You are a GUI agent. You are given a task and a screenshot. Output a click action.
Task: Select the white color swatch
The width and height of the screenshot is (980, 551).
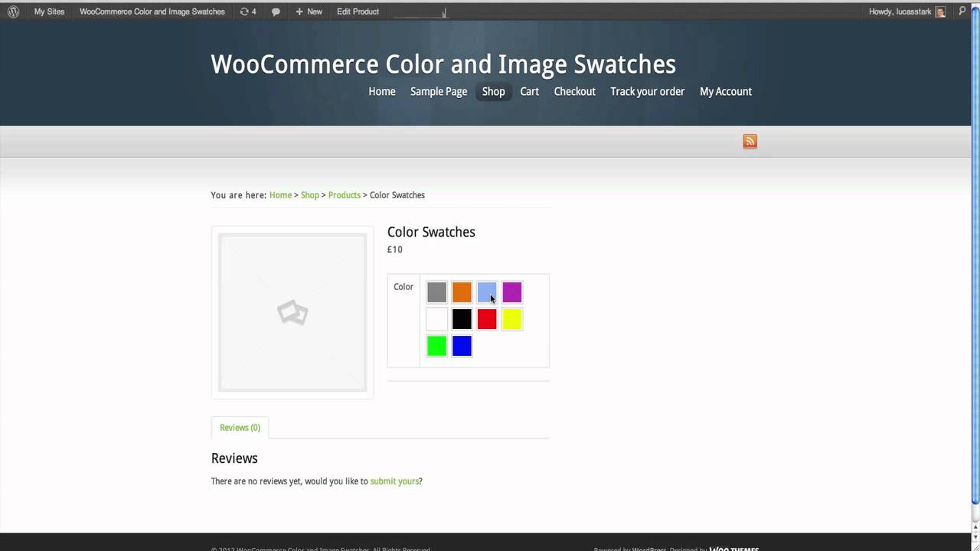pos(436,319)
